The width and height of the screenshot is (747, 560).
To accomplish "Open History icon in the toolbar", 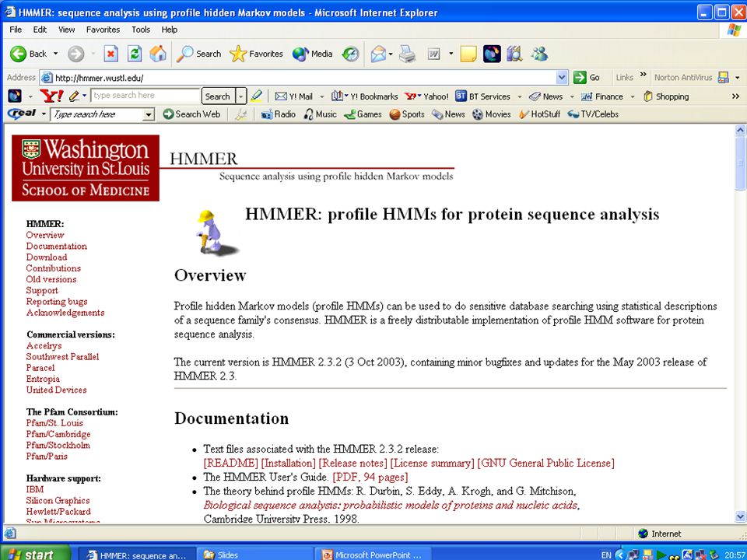I will tap(350, 54).
